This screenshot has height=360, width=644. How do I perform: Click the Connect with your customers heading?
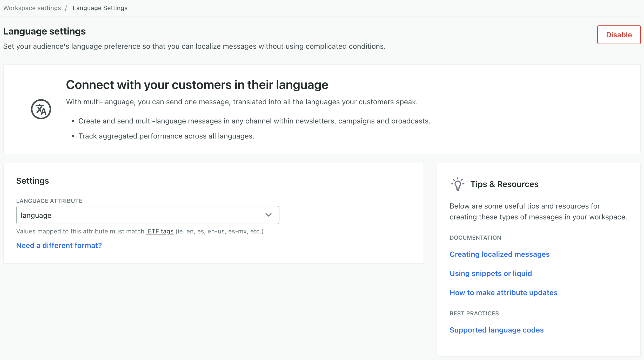[x=197, y=85]
